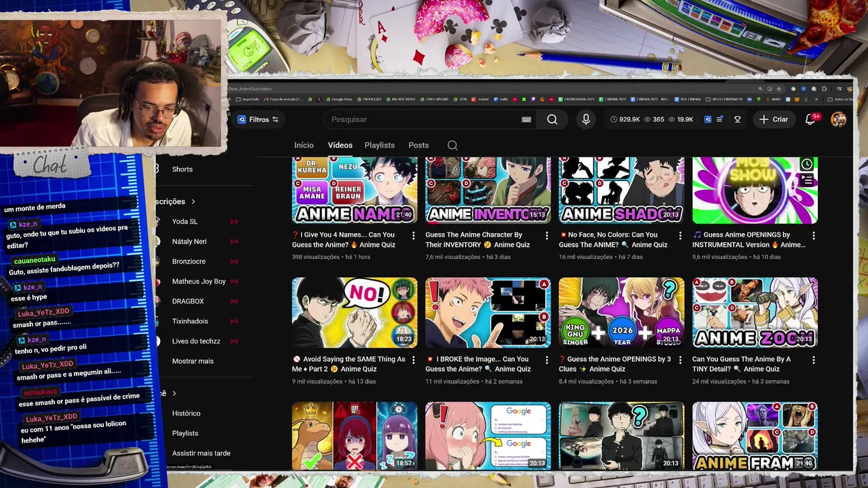This screenshot has width=868, height=488.
Task: Click add to queue icon on MOB SHOW thumbnail
Action: point(806,180)
